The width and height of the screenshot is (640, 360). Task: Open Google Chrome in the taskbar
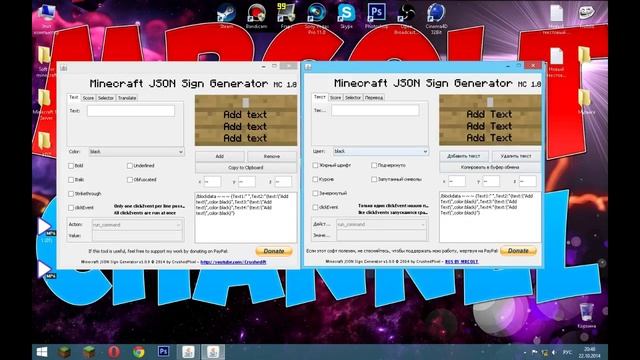(138, 352)
